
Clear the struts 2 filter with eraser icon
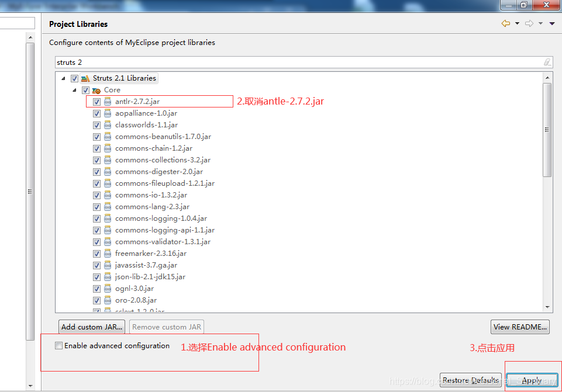(547, 63)
